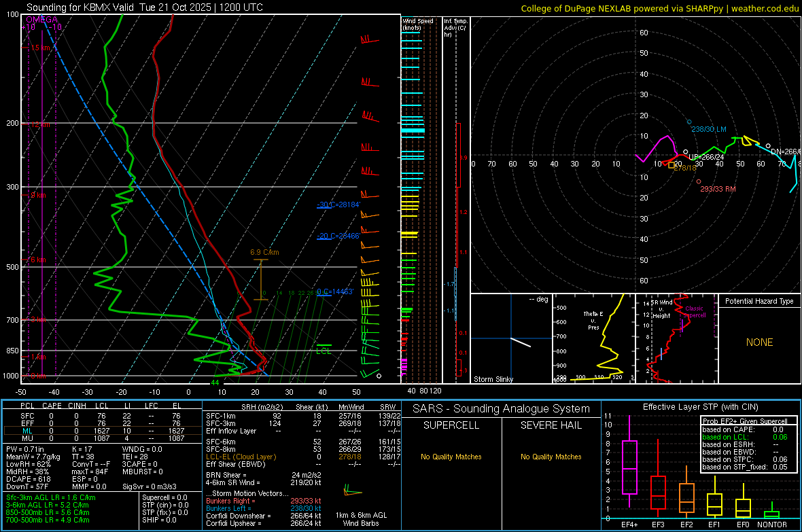The width and height of the screenshot is (802, 532).
Task: Click the 'SARS - Sounding Analogue System' heading
Action: click(x=502, y=409)
